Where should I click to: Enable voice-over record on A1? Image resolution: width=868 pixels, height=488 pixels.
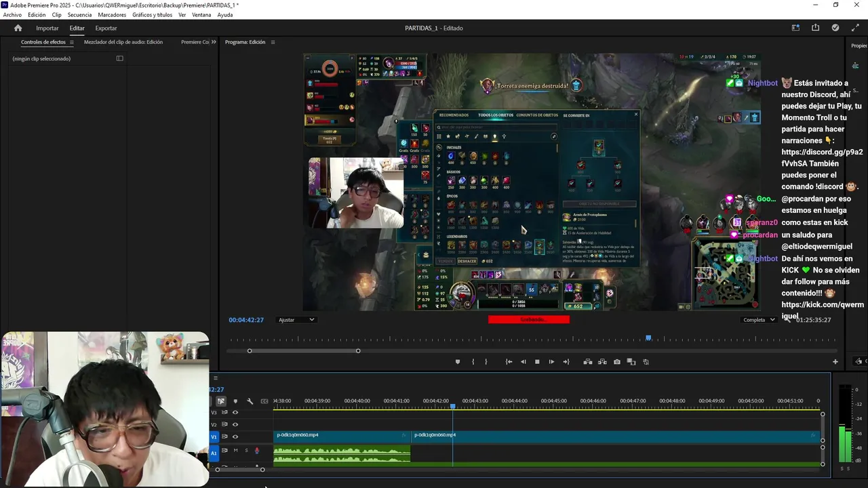tap(256, 451)
